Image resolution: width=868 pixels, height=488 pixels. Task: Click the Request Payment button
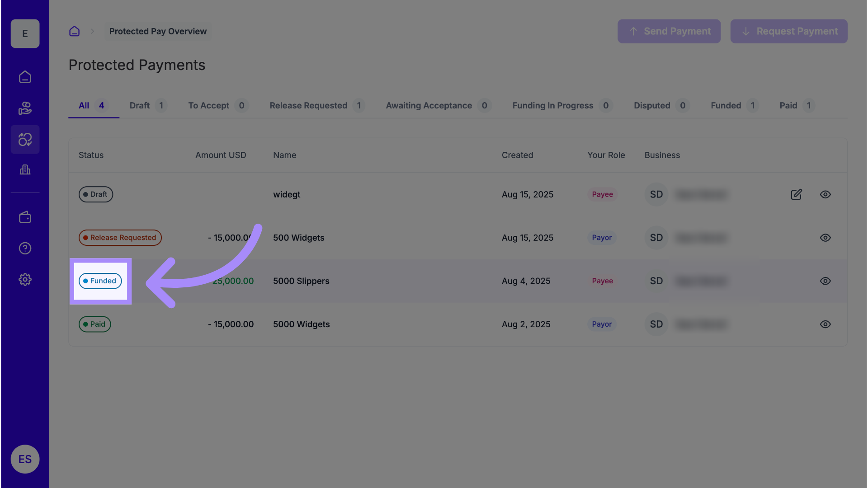click(788, 31)
